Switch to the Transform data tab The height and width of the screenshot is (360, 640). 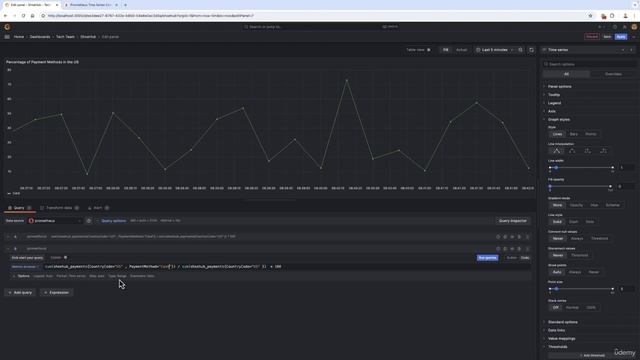point(59,208)
